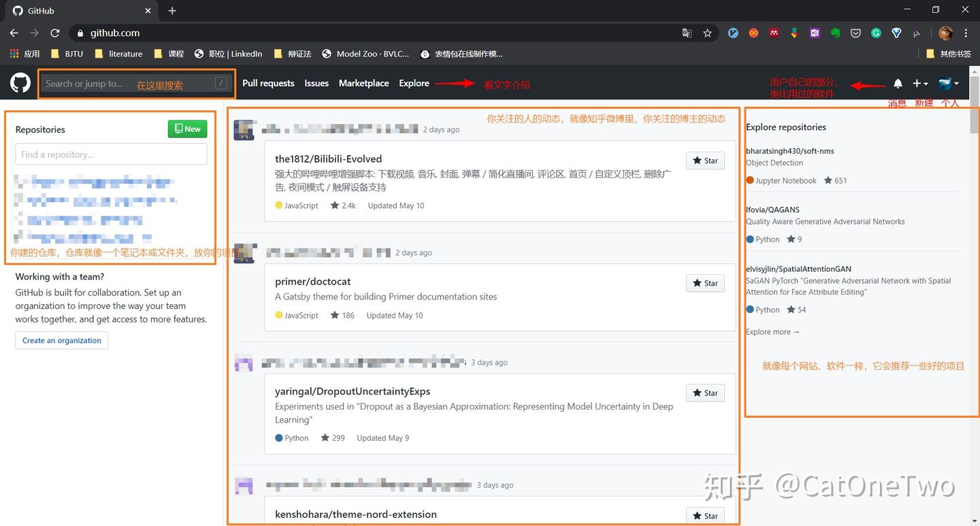Click the translate page icon
Image resolution: width=980 pixels, height=526 pixels.
[x=687, y=33]
